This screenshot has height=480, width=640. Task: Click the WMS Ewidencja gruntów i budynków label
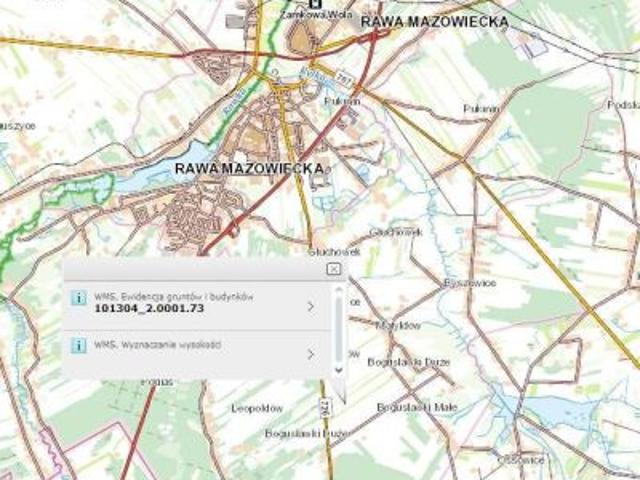point(173,297)
